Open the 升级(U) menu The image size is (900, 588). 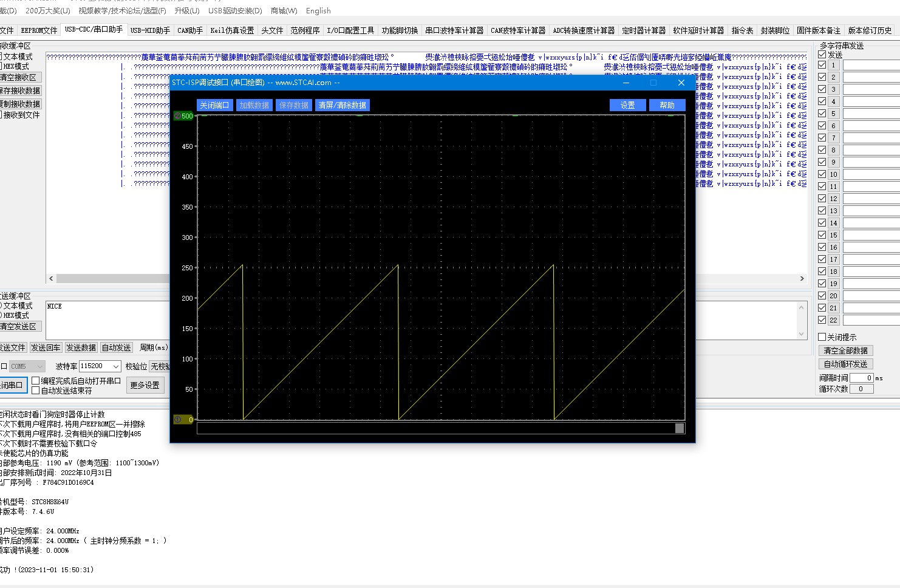(186, 10)
